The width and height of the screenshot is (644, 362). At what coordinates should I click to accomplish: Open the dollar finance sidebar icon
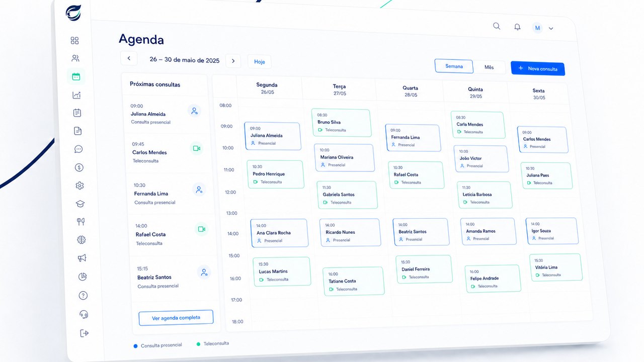click(x=79, y=167)
